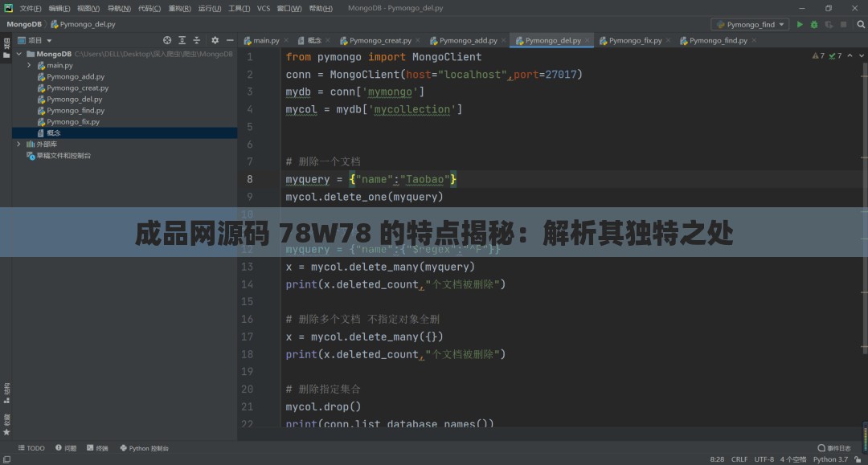Screen dimensions: 868x465
Task: Expand the 外部库 (External Libraries) node
Action: click(18, 144)
